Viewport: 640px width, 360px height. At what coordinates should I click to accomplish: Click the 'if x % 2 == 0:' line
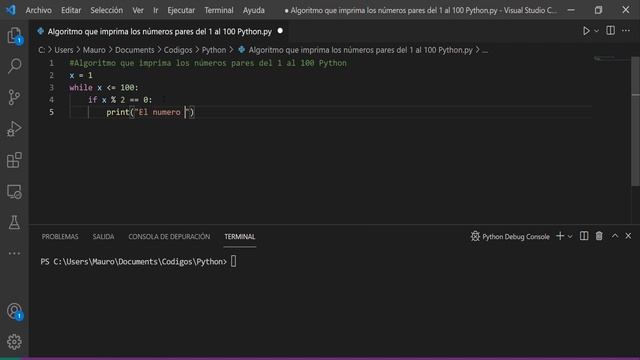120,100
